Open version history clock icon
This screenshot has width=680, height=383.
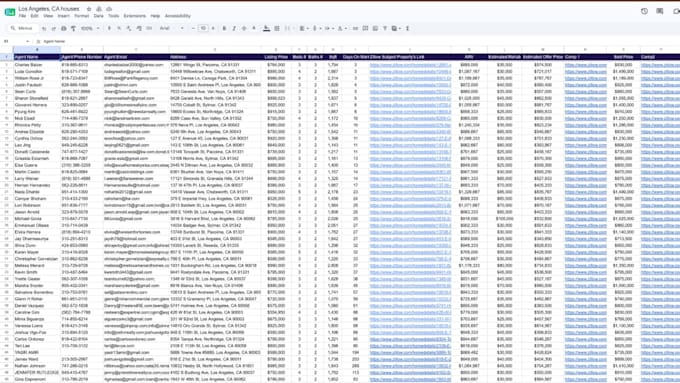644,11
